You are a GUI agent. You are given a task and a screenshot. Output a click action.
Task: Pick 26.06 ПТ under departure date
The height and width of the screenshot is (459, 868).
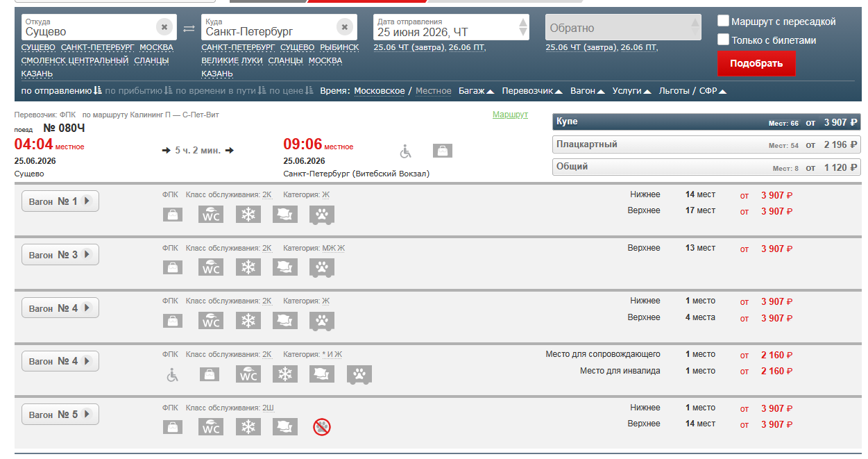pos(466,47)
